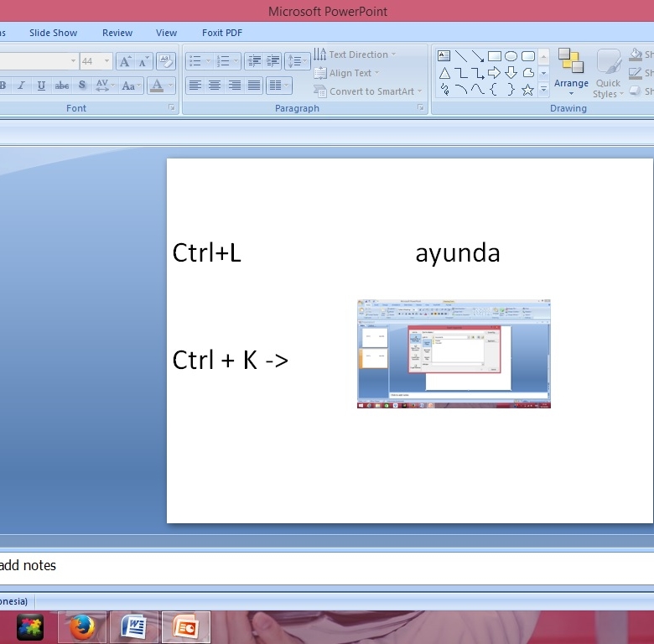654x644 pixels.
Task: Open the font size dropdown
Action: (x=107, y=61)
